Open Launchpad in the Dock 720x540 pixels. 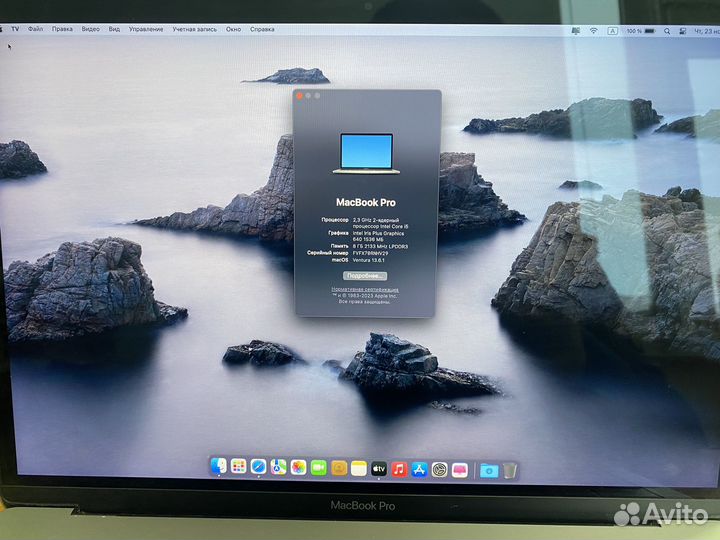coord(238,467)
